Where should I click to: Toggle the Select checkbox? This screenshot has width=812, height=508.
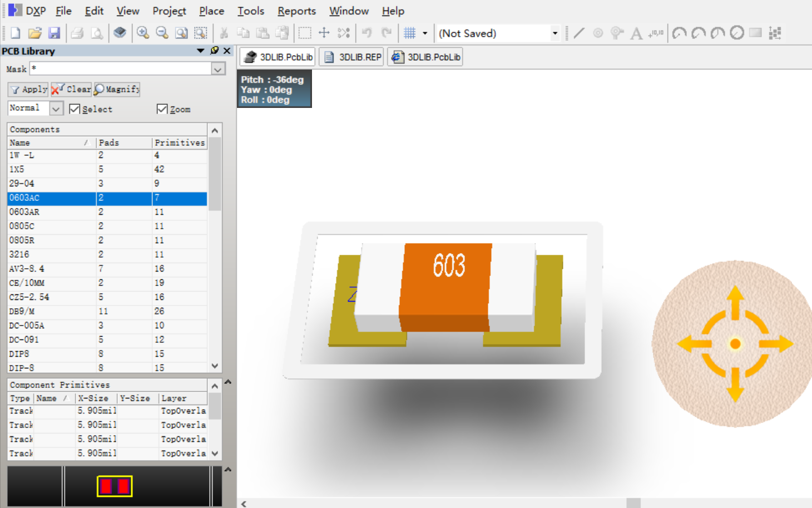click(x=75, y=109)
